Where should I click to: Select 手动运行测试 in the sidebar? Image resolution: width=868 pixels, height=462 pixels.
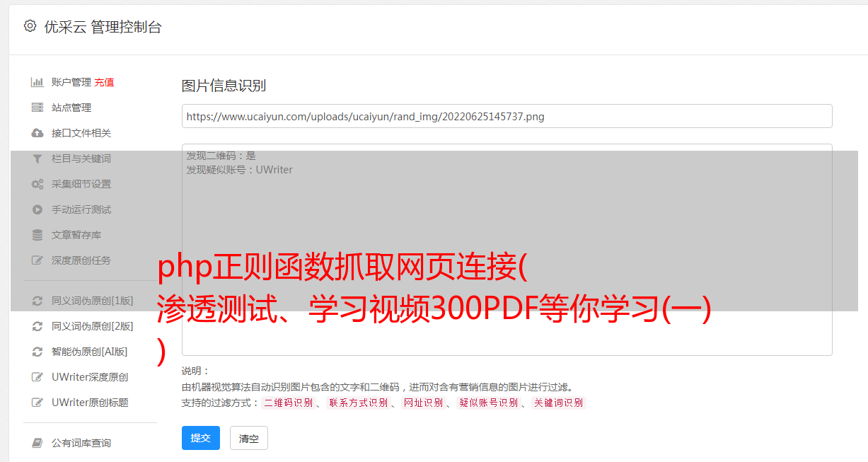coord(81,209)
